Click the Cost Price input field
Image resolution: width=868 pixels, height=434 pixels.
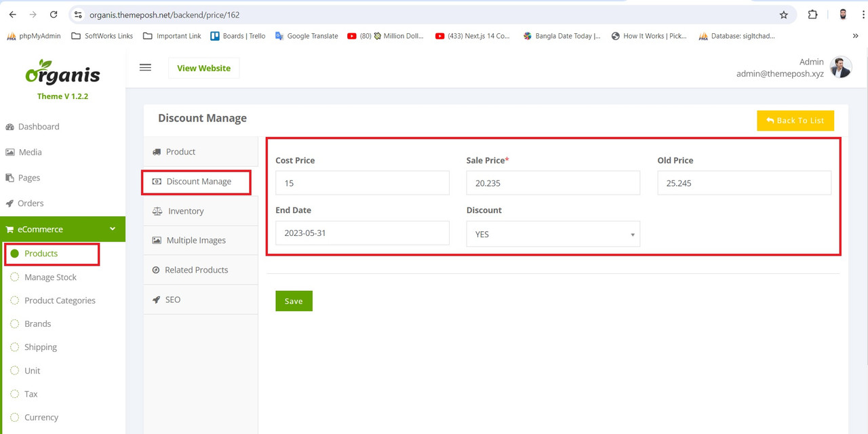point(362,183)
